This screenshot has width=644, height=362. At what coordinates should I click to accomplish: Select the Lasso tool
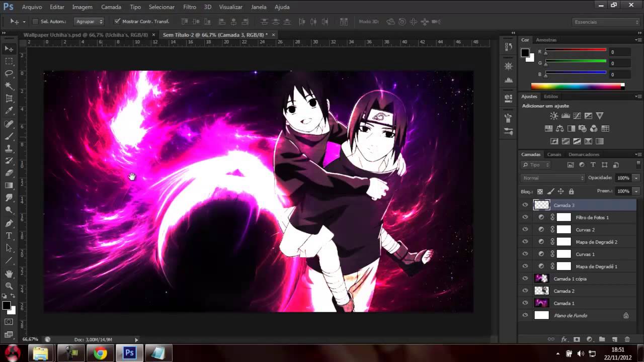click(x=9, y=74)
